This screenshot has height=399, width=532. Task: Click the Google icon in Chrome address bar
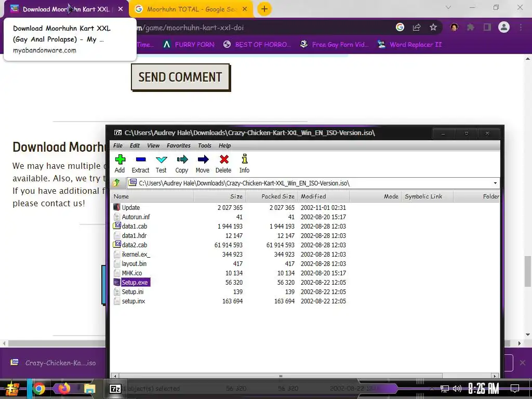[400, 28]
